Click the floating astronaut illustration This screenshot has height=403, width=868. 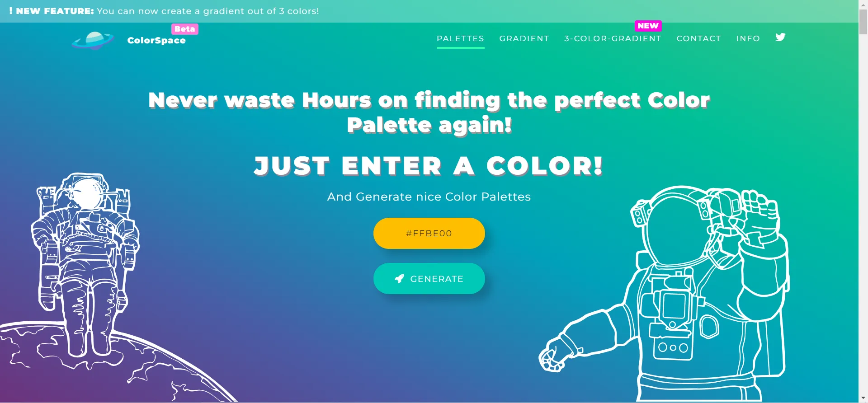85,264
